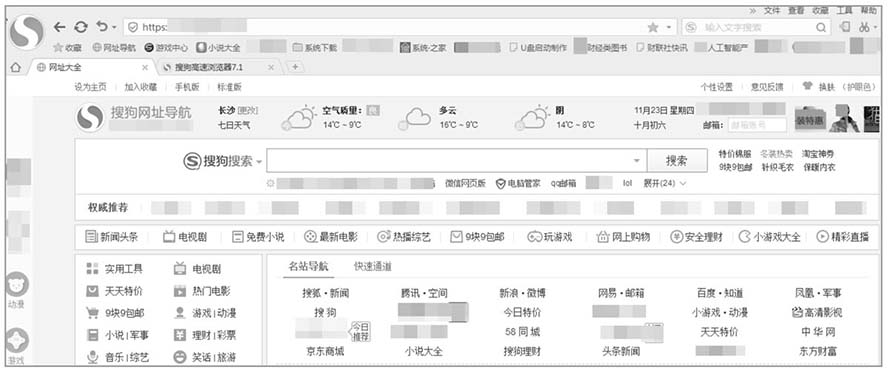890x371 pixels.
Task: Click the undo-close-tab arrow icon
Action: (x=102, y=27)
